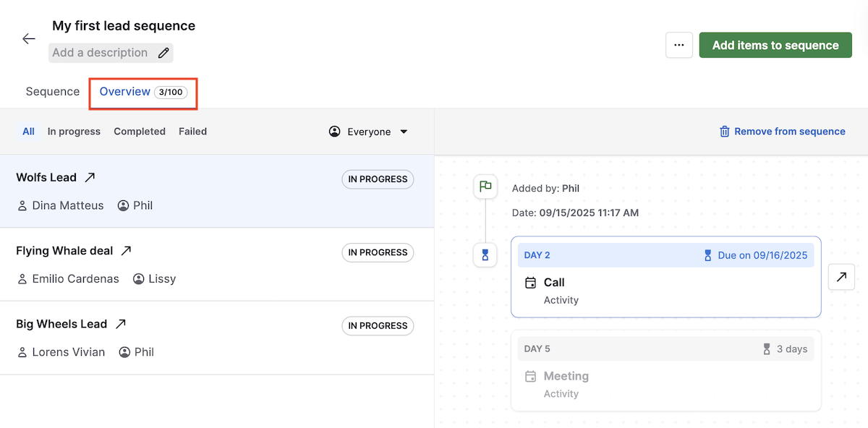Image resolution: width=868 pixels, height=428 pixels.
Task: Click the Add items to sequence button
Action: (x=775, y=45)
